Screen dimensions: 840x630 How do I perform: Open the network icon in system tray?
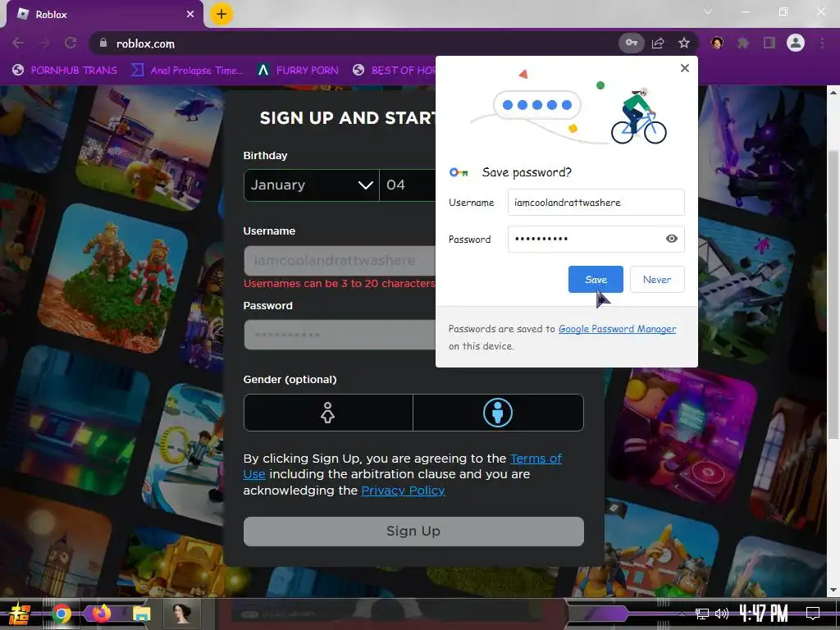(702, 614)
